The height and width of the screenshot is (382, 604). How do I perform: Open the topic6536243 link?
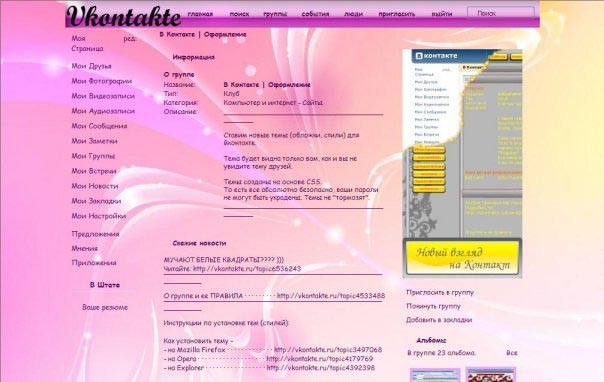coord(247,269)
